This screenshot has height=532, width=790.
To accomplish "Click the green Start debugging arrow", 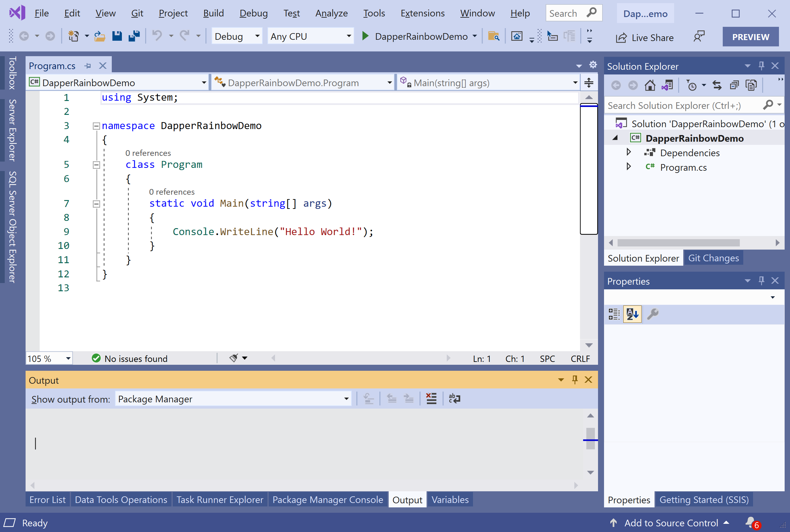I will [365, 36].
